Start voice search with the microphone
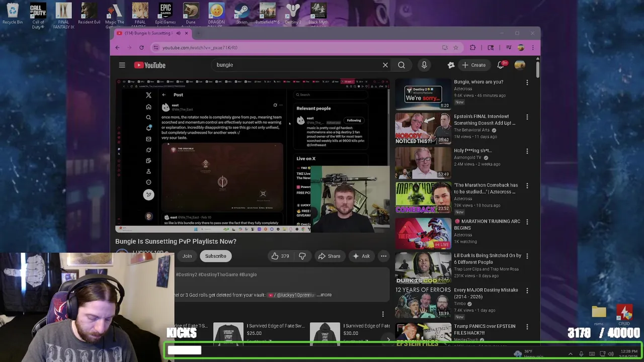The height and width of the screenshot is (362, 644). click(424, 65)
